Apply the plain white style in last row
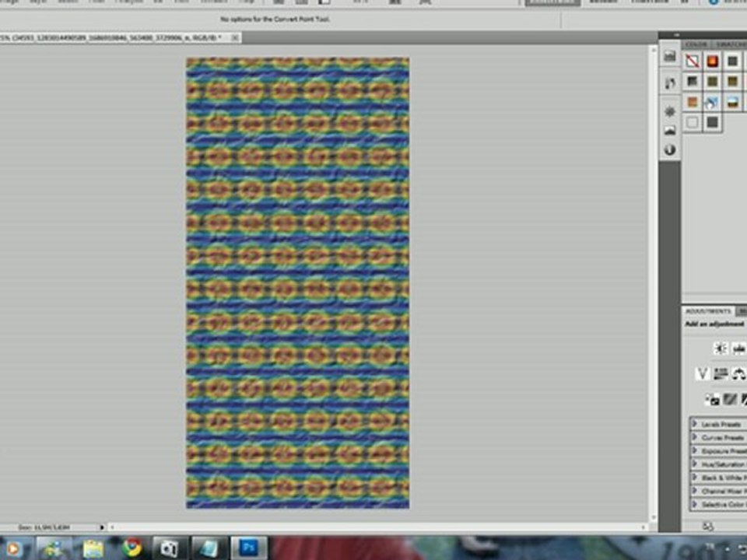 [693, 122]
